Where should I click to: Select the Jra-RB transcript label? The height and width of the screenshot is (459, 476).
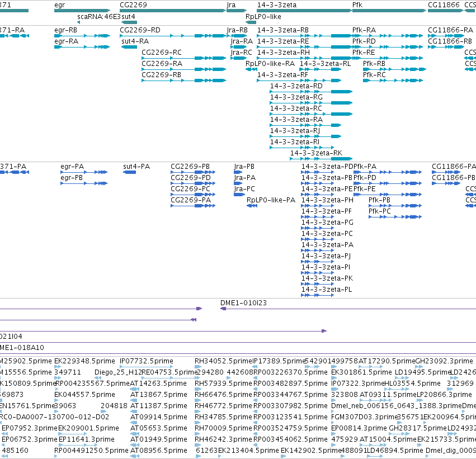tap(237, 30)
